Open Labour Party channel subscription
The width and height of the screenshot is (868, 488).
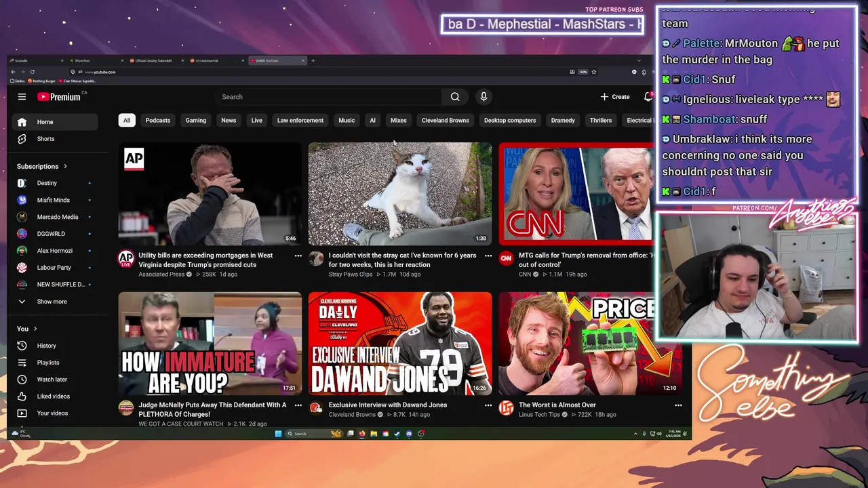55,268
